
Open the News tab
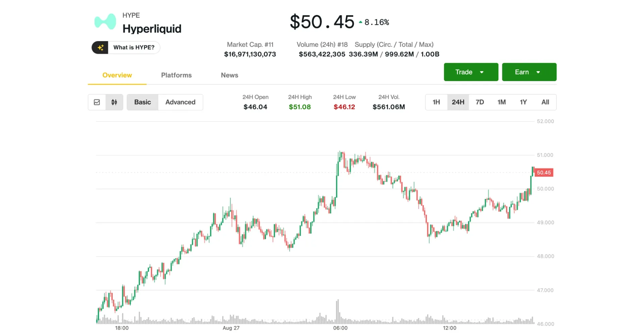point(229,75)
